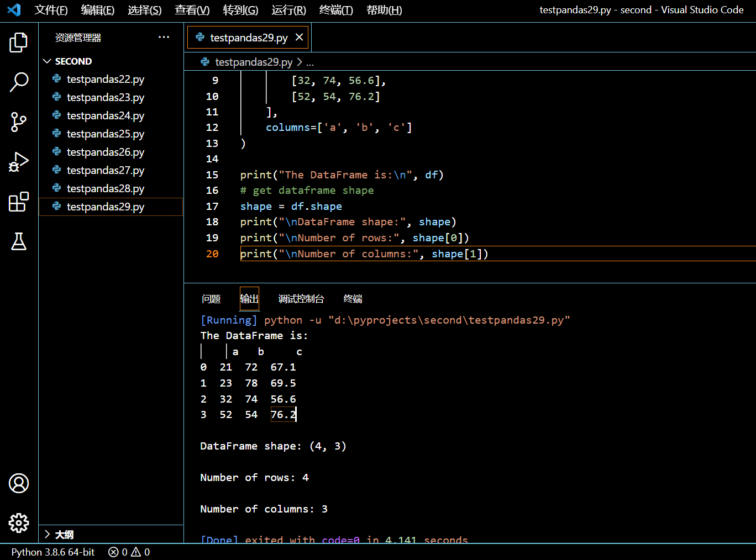The image size is (756, 560).
Task: Click the code line print Number of rows
Action: [355, 237]
